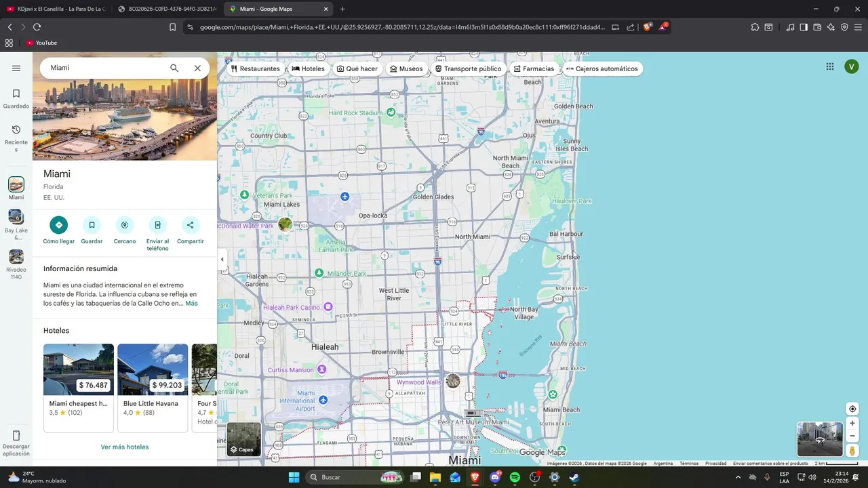The width and height of the screenshot is (868, 488).
Task: Click the Cercano nearby button
Action: (125, 230)
